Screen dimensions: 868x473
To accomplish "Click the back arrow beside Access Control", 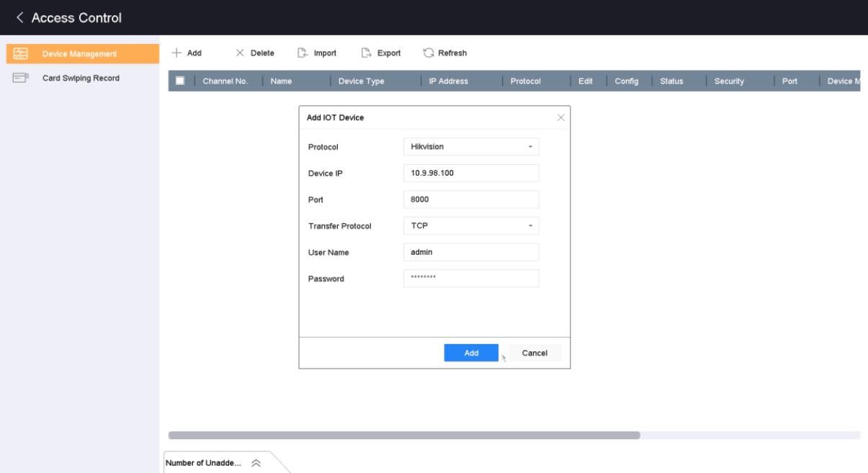I will click(x=20, y=17).
